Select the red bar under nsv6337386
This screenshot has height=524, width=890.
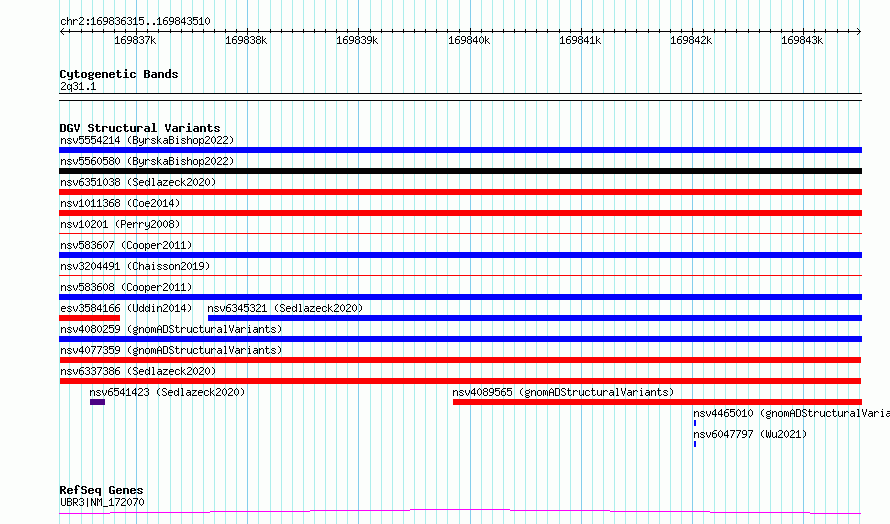[460, 381]
